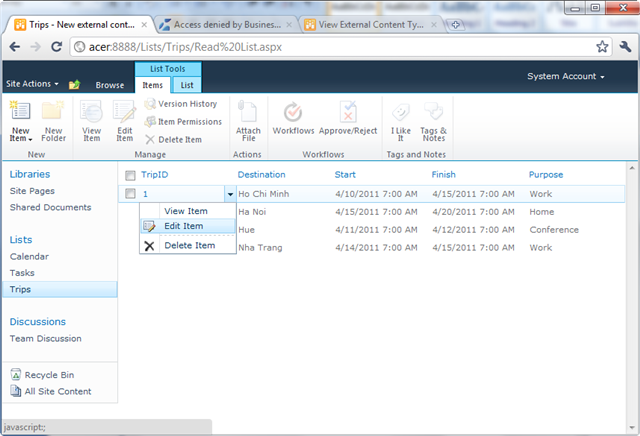Image resolution: width=640 pixels, height=436 pixels.
Task: Open the Tasks list link
Action: pyautogui.click(x=22, y=273)
